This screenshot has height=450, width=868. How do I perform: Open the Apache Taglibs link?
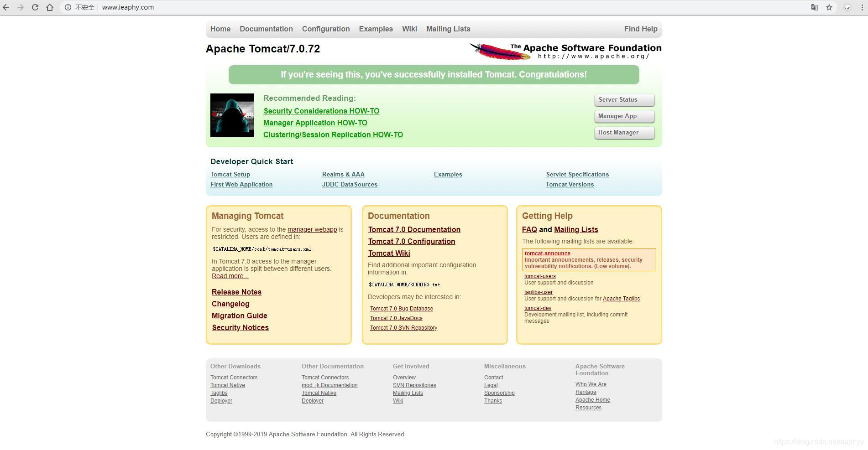621,299
